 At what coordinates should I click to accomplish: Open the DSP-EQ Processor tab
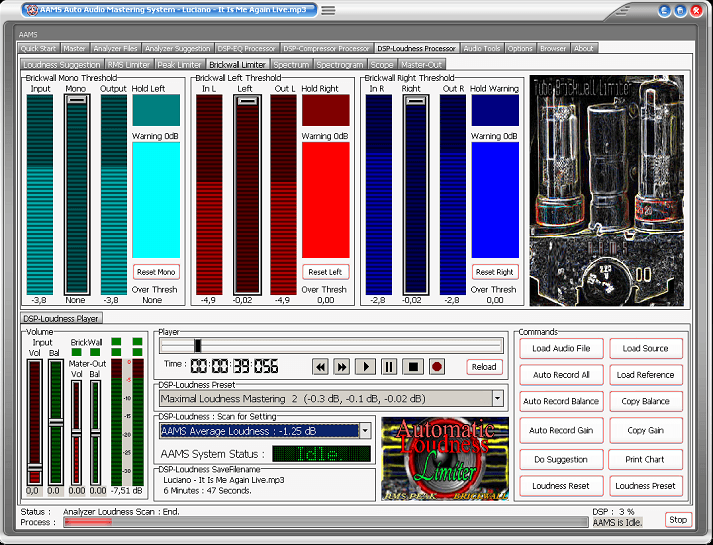[246, 48]
